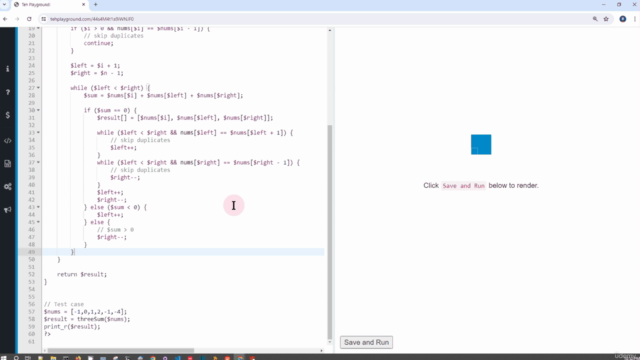Click the '// $sum > 0' comment
640x360 pixels.
(x=115, y=229)
